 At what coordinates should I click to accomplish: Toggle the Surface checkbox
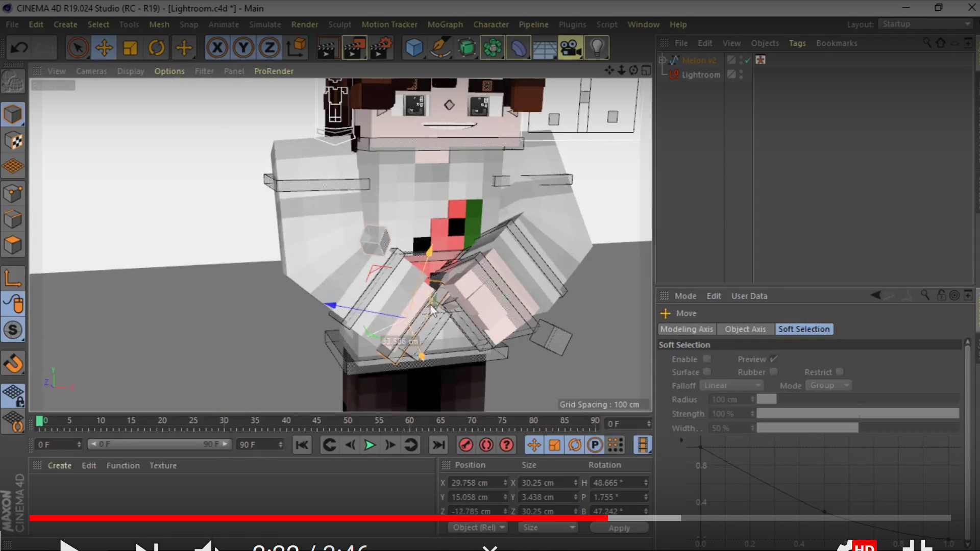[707, 372]
